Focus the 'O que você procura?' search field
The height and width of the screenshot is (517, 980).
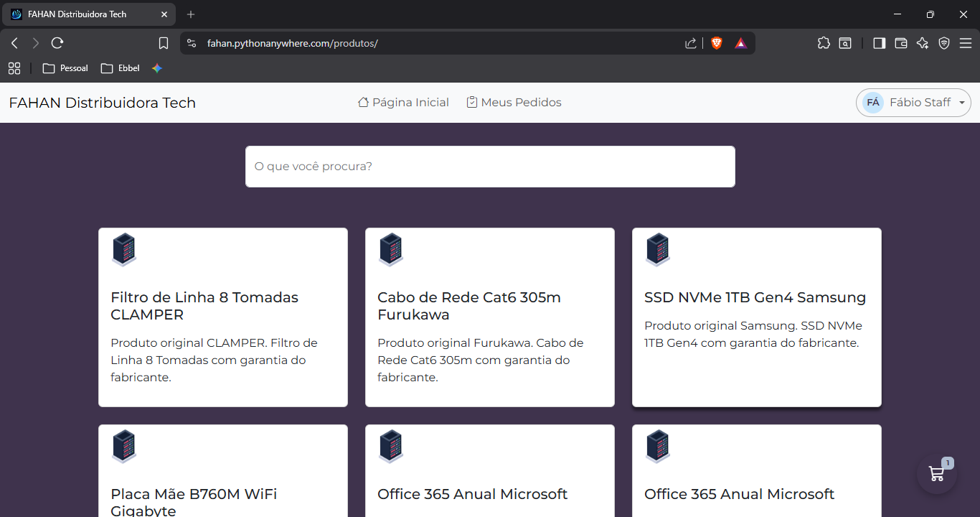(x=490, y=167)
